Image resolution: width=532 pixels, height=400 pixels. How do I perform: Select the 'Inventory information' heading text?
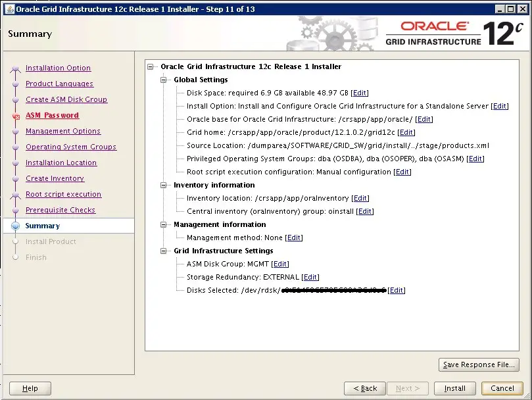[x=214, y=185]
